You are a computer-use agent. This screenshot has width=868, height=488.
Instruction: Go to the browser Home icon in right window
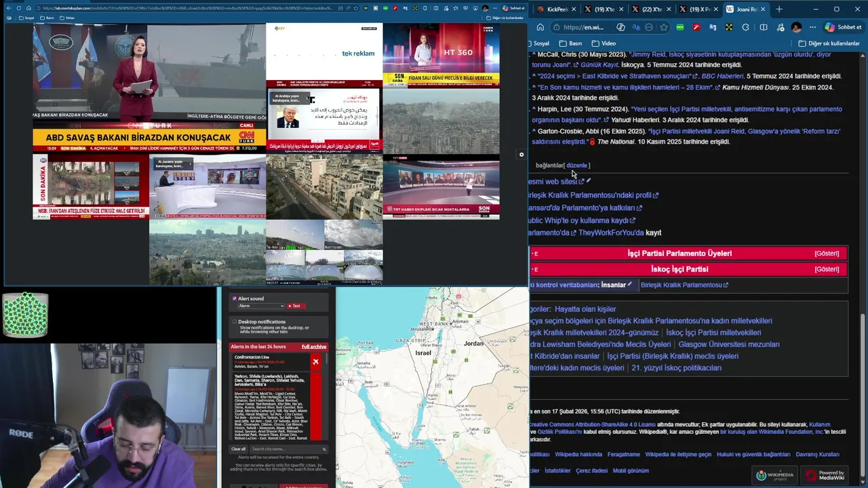[x=540, y=27]
